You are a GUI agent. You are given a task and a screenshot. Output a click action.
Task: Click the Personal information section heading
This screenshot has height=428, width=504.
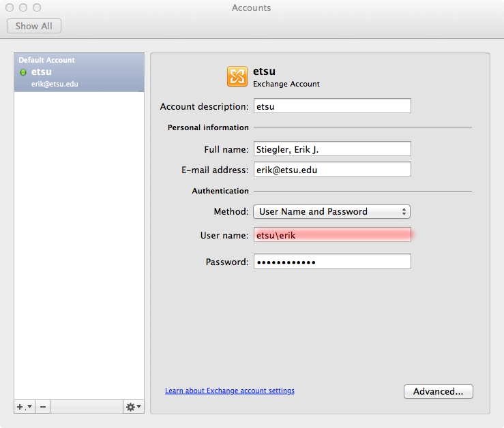[208, 127]
